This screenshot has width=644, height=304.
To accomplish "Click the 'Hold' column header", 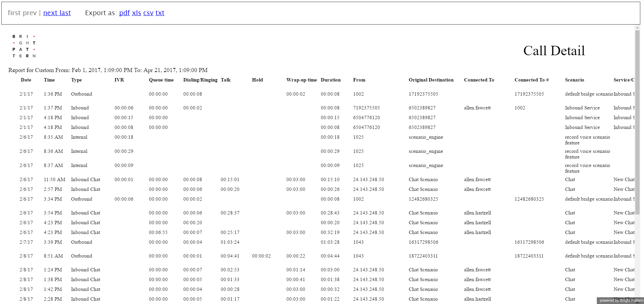I will pyautogui.click(x=257, y=80).
